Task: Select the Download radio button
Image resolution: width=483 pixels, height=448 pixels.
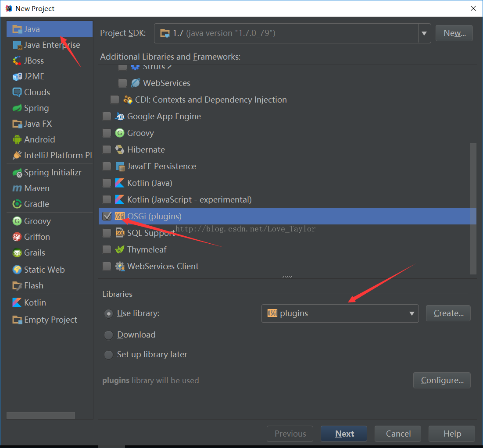Action: (108, 335)
